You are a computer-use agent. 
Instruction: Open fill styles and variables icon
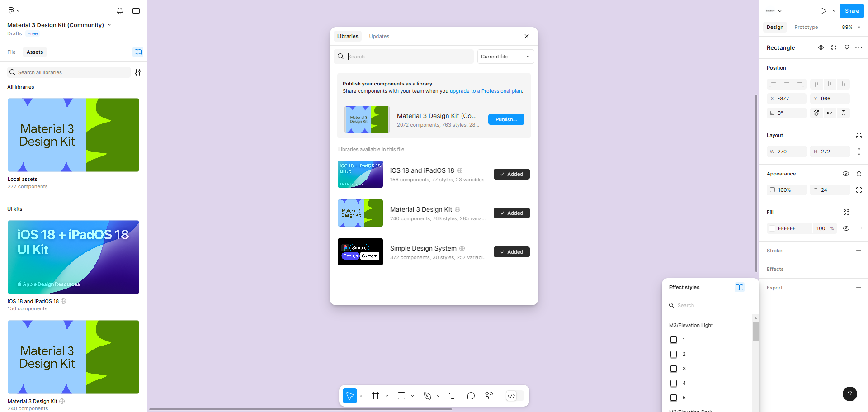click(846, 212)
